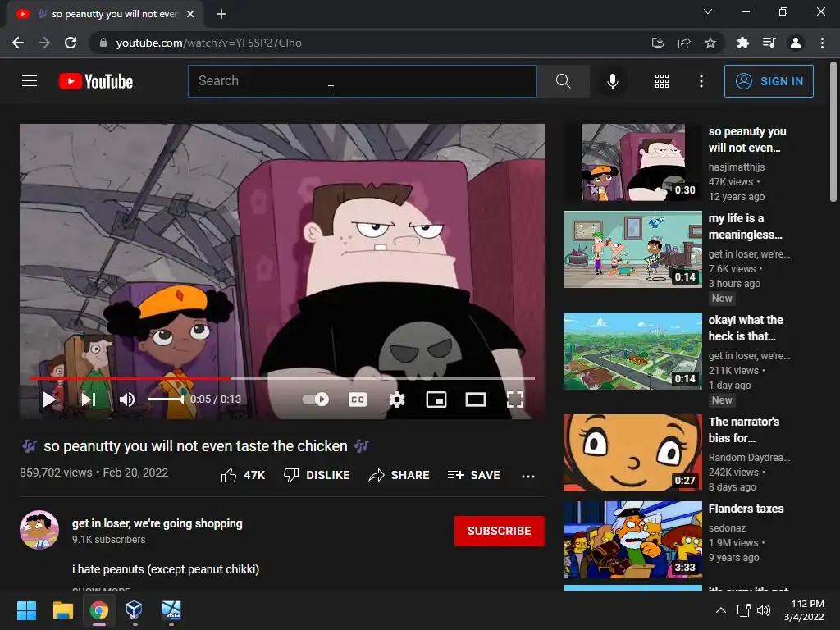Open the Extensions puzzle icon
This screenshot has height=630, width=840.
click(x=743, y=43)
